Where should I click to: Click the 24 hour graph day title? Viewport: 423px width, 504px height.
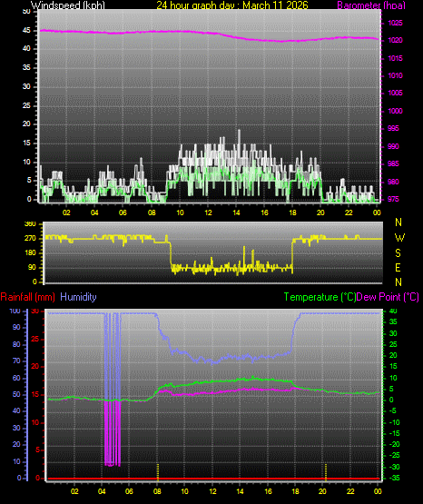232,5
